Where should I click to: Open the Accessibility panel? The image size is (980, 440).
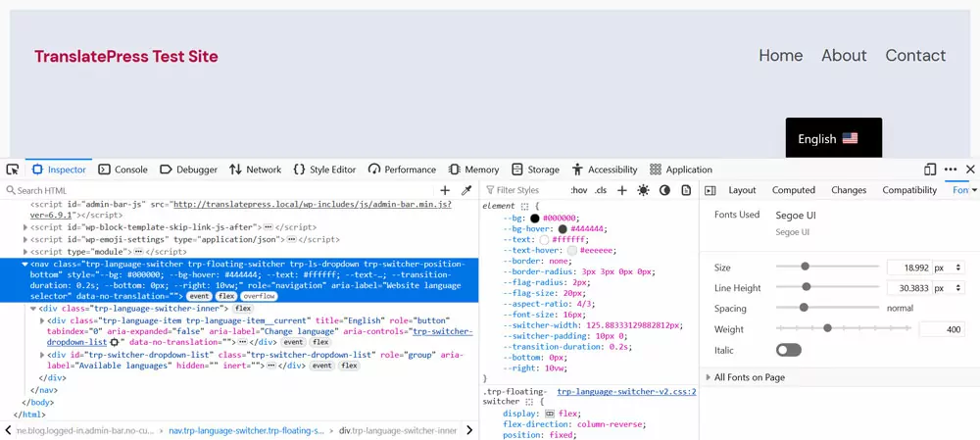tap(605, 170)
